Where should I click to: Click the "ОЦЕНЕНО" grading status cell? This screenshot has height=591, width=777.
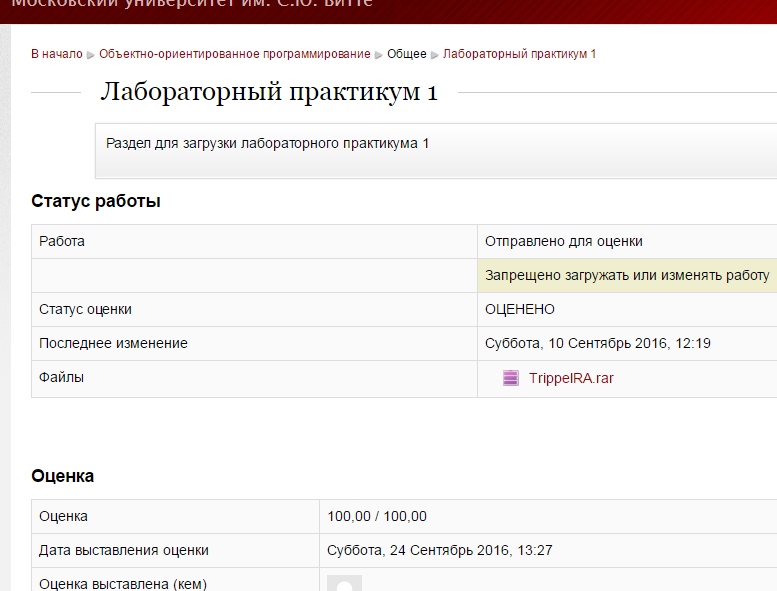coord(519,309)
